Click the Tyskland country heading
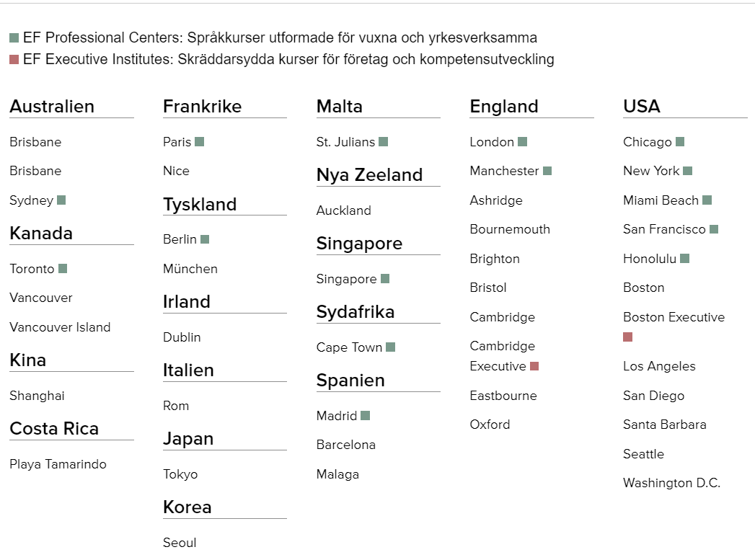The width and height of the screenshot is (755, 560). (x=200, y=205)
